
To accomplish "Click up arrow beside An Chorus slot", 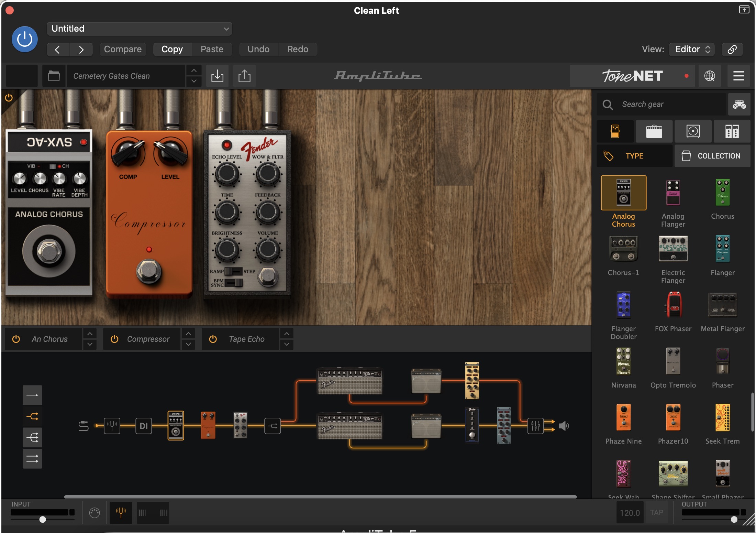I will click(90, 334).
